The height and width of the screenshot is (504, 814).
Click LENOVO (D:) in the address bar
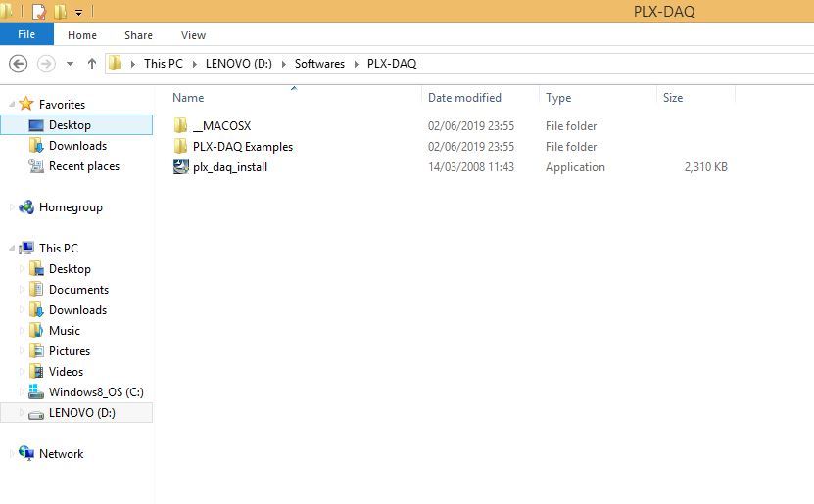(238, 64)
